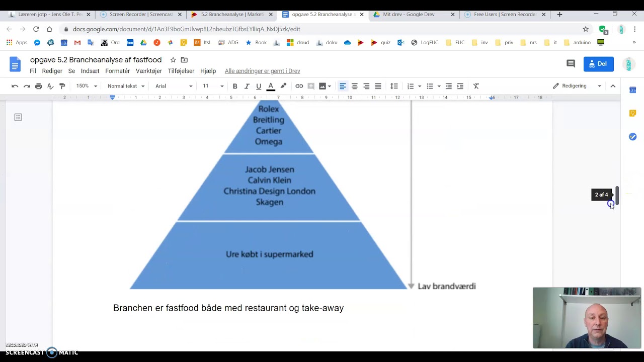Switch to the Screen Recorder Screencast tab
Screen dimensions: 644x362
tap(141, 14)
